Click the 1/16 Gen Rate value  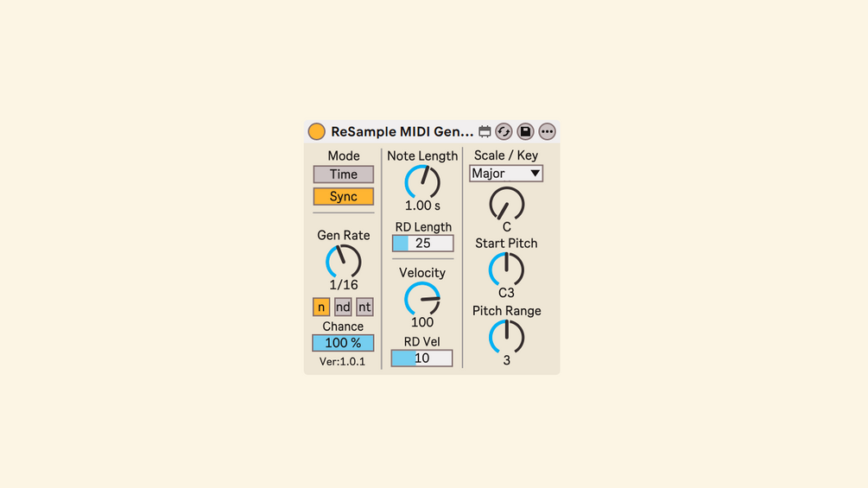[x=343, y=285]
